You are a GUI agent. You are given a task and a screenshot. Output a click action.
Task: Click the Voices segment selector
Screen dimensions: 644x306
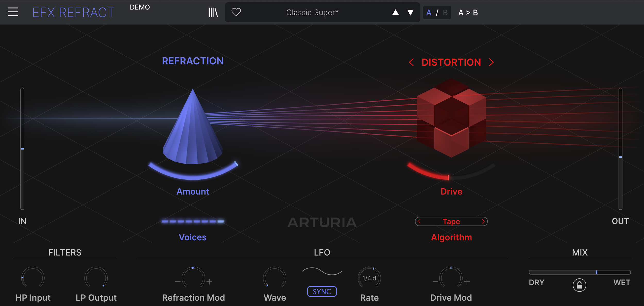[193, 221]
